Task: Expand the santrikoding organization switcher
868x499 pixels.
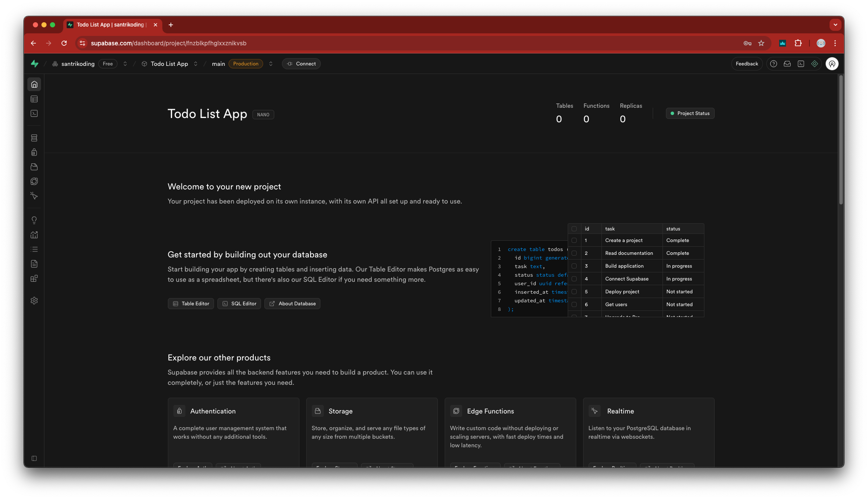Action: (x=125, y=64)
